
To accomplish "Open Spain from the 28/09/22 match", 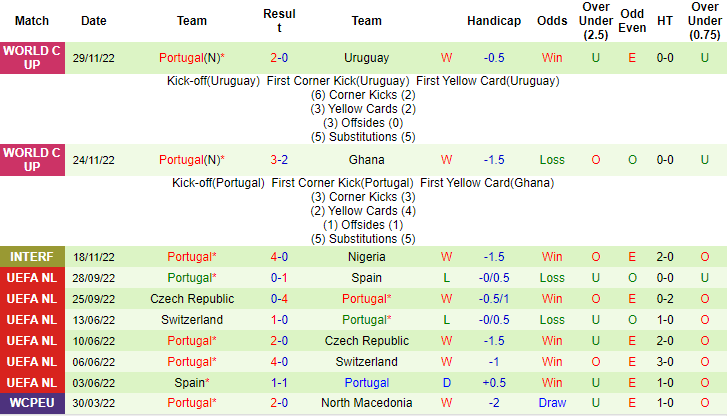I will pyautogui.click(x=366, y=277).
